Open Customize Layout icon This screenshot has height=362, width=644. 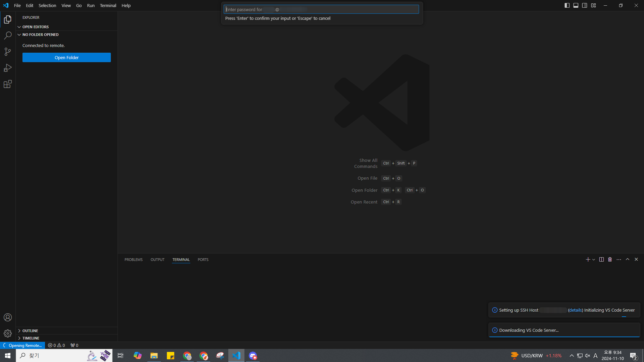point(594,5)
